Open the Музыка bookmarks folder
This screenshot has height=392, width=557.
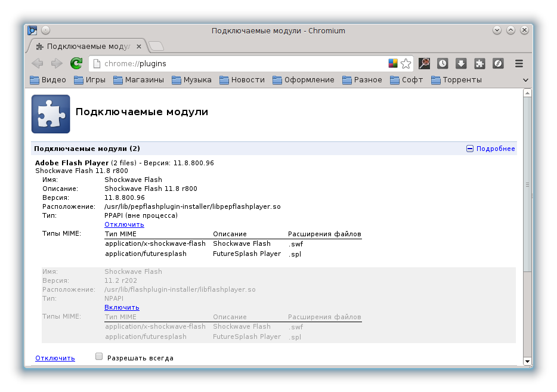(191, 80)
